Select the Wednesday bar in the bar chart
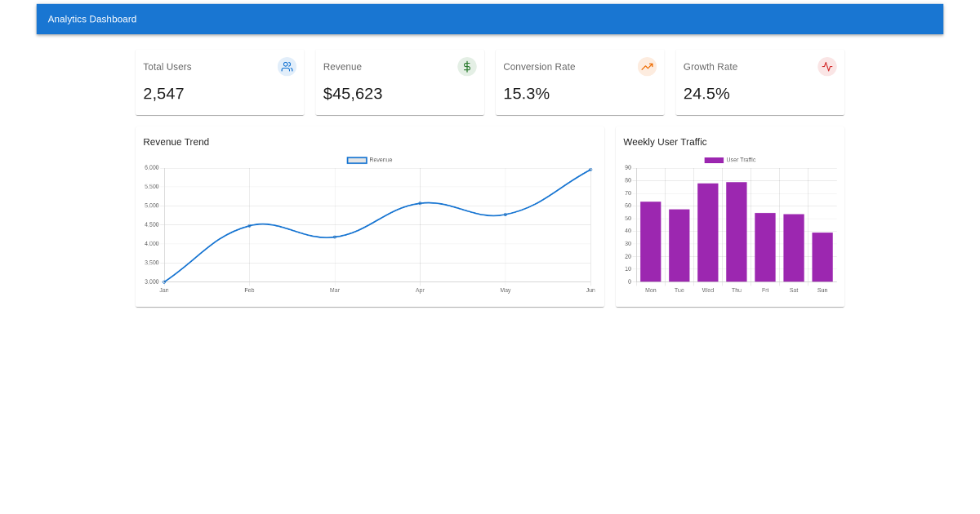The height and width of the screenshot is (514, 980). 707,233
